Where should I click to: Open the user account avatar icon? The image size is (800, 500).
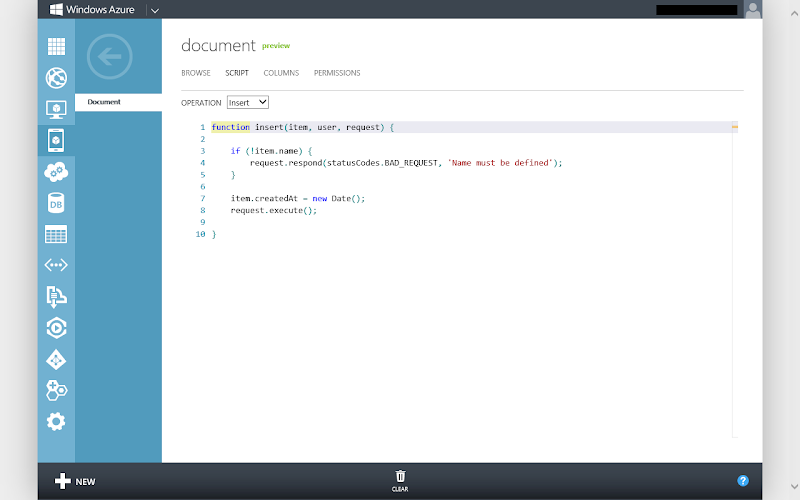point(753,9)
